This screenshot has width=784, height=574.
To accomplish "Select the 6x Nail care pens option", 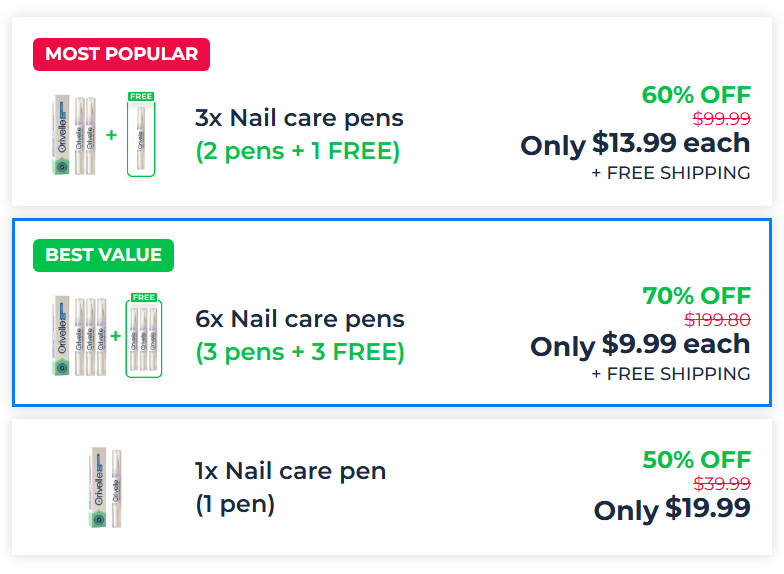I will 300,319.
